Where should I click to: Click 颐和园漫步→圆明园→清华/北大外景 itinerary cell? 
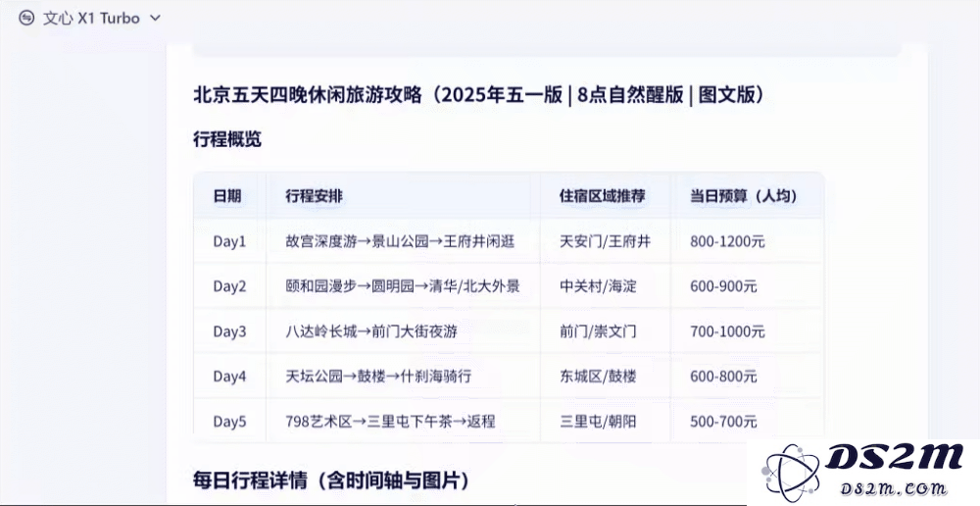pyautogui.click(x=403, y=286)
